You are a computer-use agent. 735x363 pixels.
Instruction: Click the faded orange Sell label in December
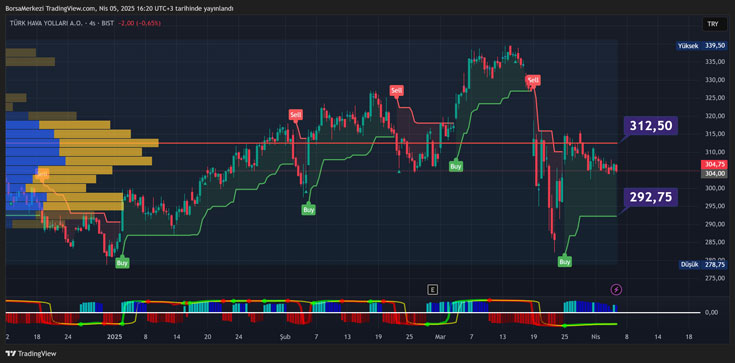[42, 174]
